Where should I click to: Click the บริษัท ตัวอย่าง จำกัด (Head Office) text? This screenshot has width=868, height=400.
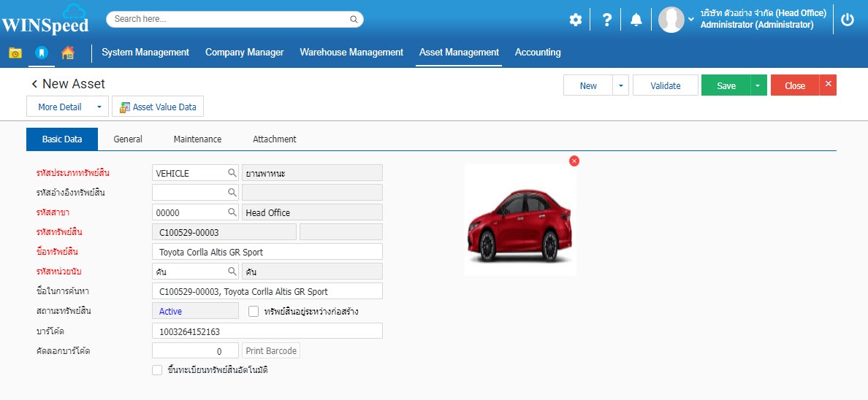click(x=763, y=12)
